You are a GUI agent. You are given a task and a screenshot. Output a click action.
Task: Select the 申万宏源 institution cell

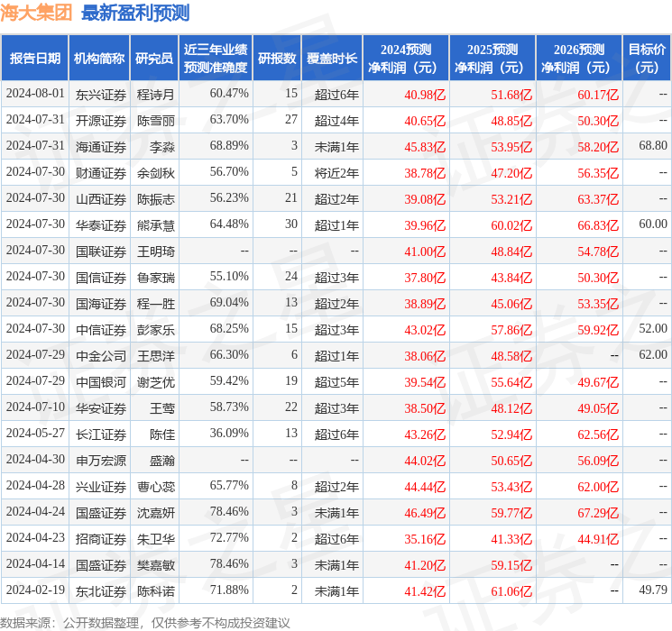[101, 461]
